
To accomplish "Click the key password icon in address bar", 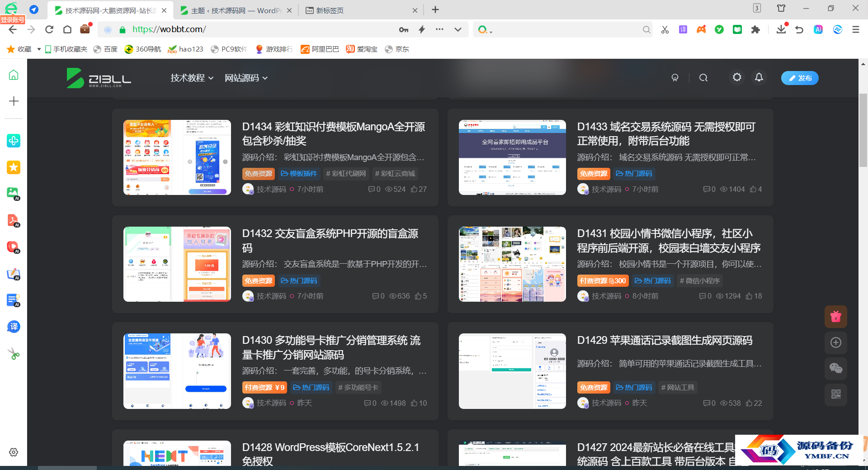I will 404,29.
